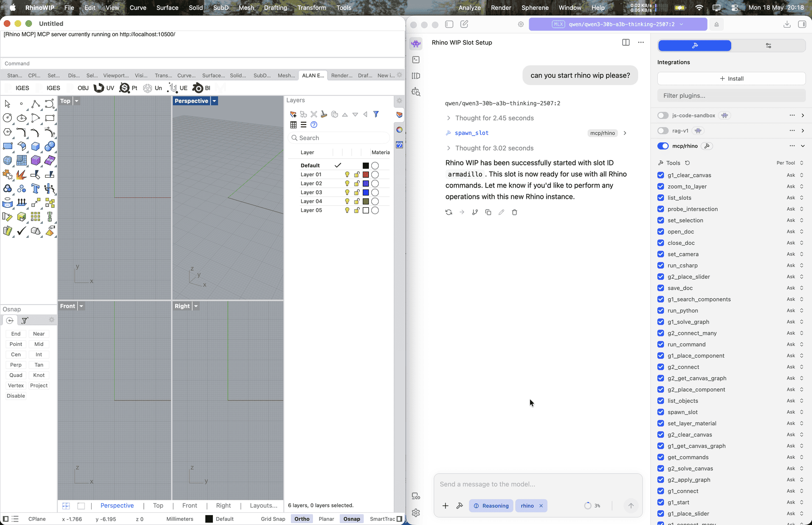The height and width of the screenshot is (525, 812).
Task: Switch to the Render toolbar tab
Action: [342, 75]
